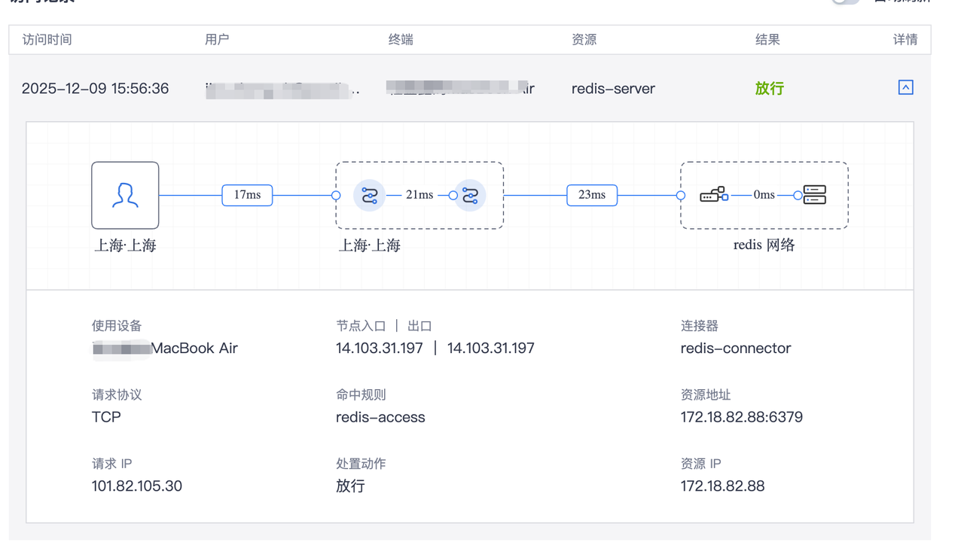Click the 结果 column header
The width and height of the screenshot is (964, 560).
pyautogui.click(x=767, y=40)
